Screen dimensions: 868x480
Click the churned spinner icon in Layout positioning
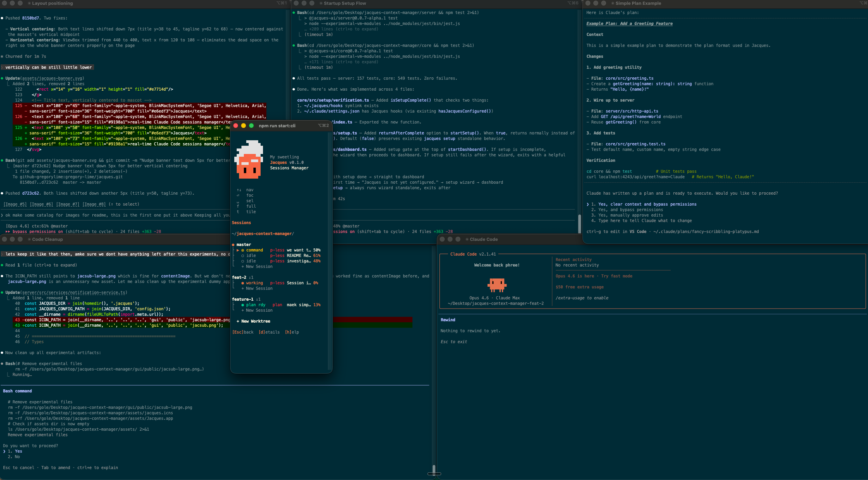pos(2,56)
